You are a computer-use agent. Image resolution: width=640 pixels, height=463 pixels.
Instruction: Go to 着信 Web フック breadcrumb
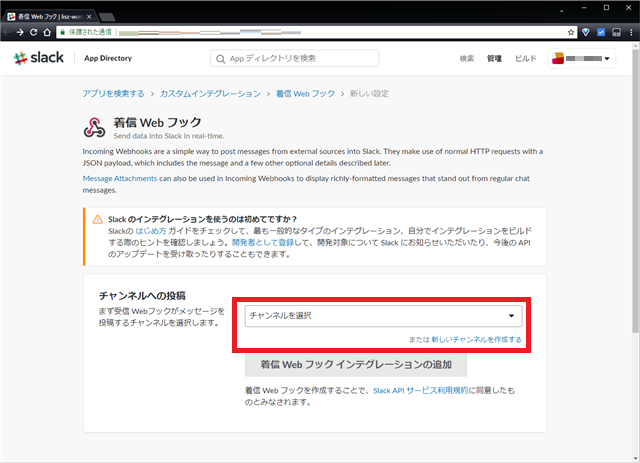point(305,93)
